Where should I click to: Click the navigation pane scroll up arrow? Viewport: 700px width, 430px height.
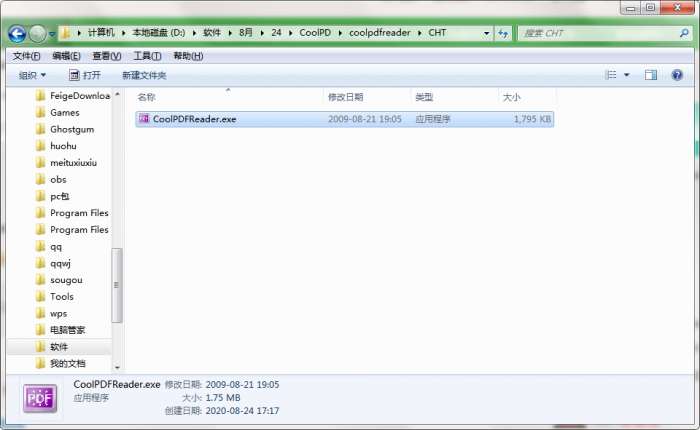(x=117, y=94)
